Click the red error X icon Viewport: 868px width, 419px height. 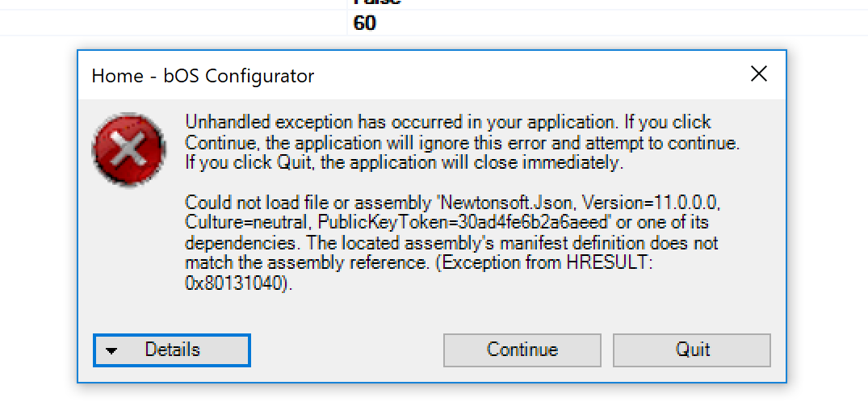click(129, 150)
